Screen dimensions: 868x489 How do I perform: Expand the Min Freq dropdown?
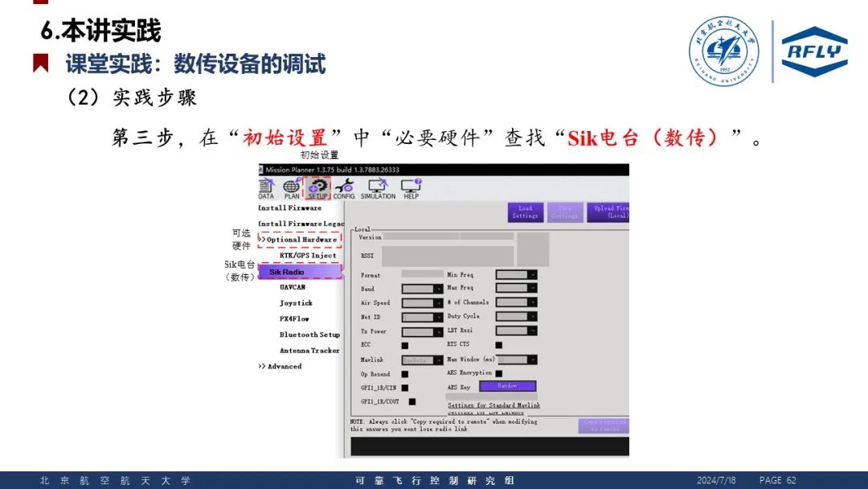[x=516, y=275]
